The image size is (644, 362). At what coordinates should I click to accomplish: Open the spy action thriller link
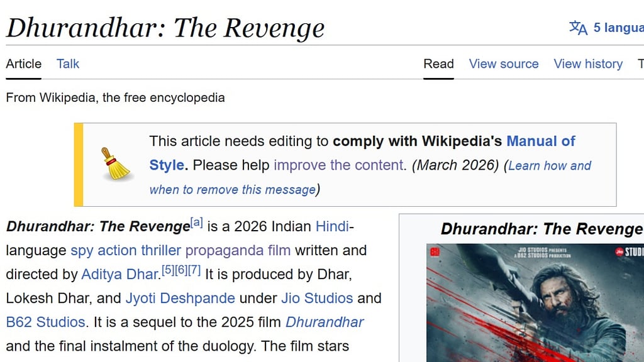(126, 250)
